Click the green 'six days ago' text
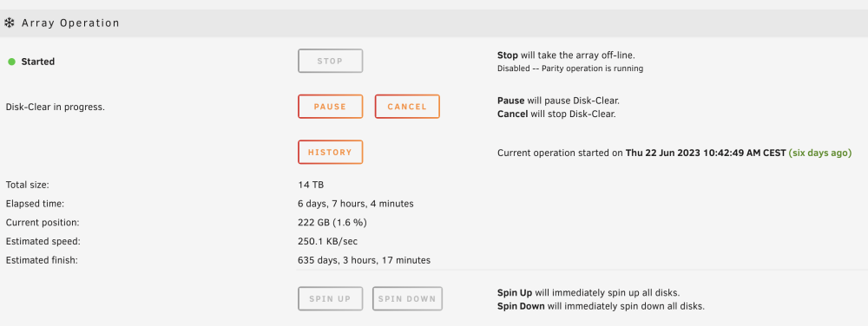Screen dimensions: 868x326 pos(820,153)
